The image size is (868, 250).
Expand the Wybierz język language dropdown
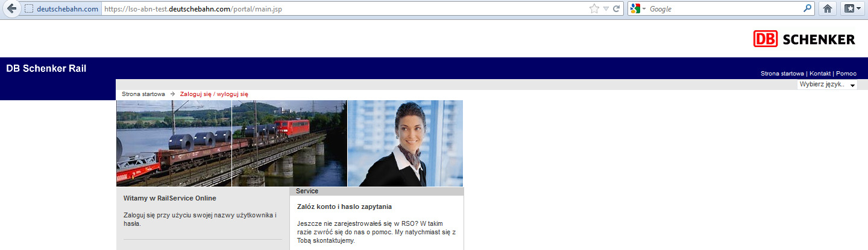click(827, 85)
